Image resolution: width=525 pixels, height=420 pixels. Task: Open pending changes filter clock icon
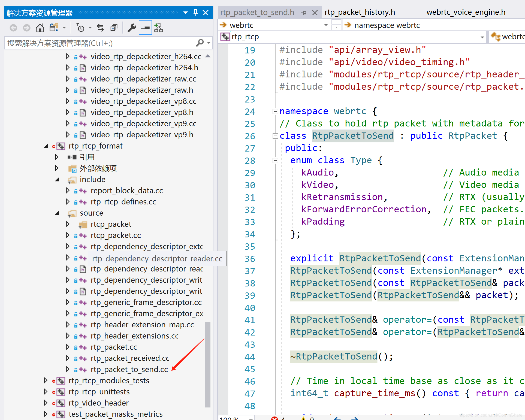click(x=80, y=28)
